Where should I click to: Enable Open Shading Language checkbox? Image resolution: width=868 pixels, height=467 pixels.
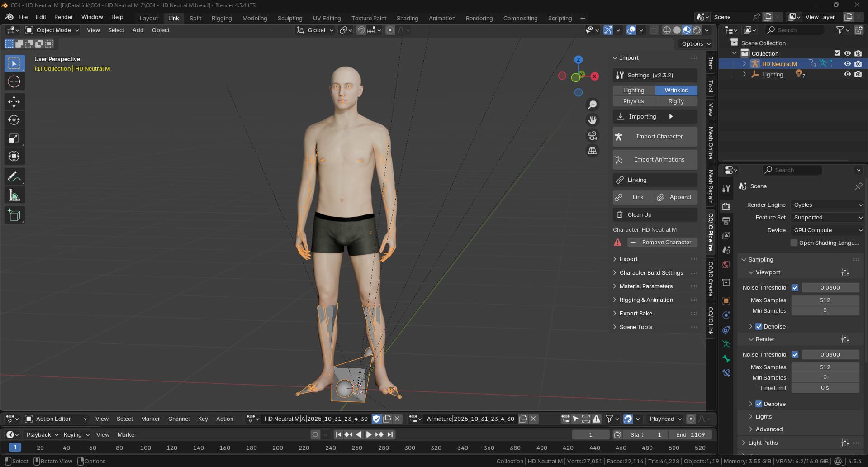pos(794,243)
